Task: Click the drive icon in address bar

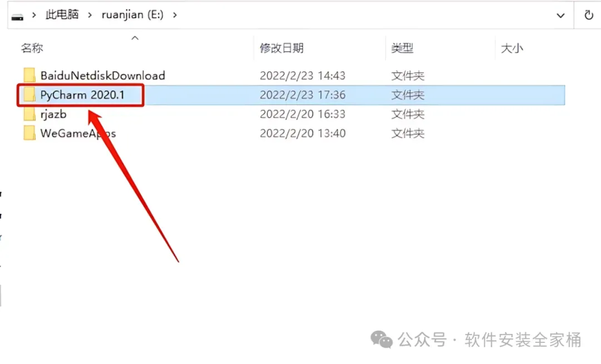Action: click(x=17, y=16)
